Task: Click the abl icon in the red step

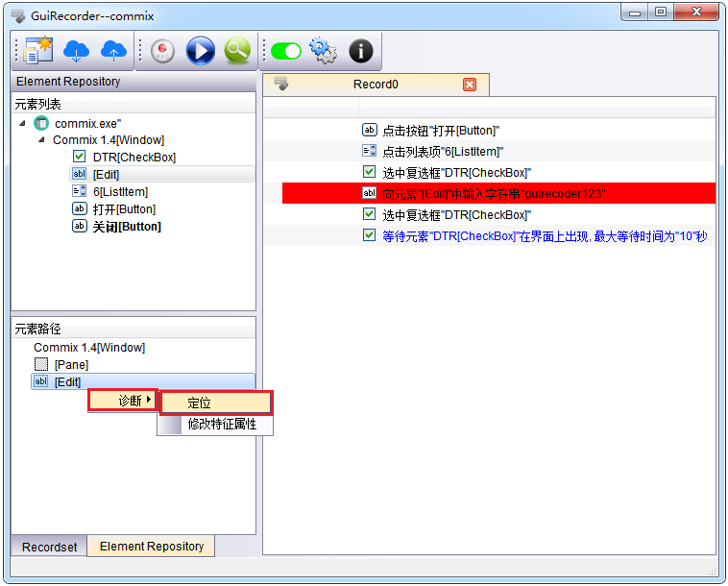Action: pos(369,193)
